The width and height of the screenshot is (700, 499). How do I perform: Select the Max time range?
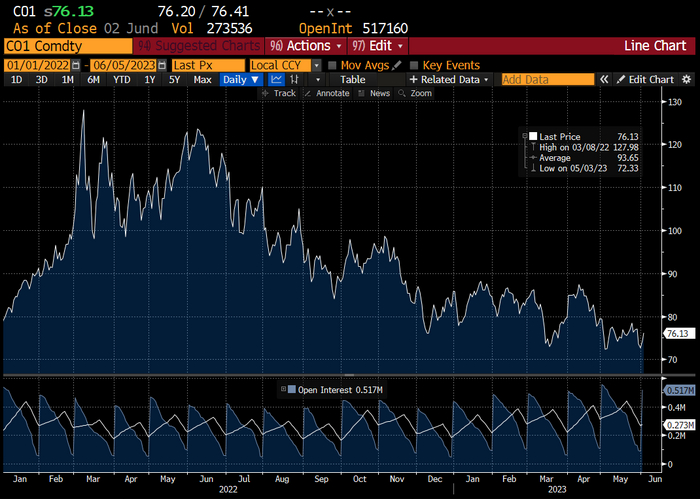[202, 79]
